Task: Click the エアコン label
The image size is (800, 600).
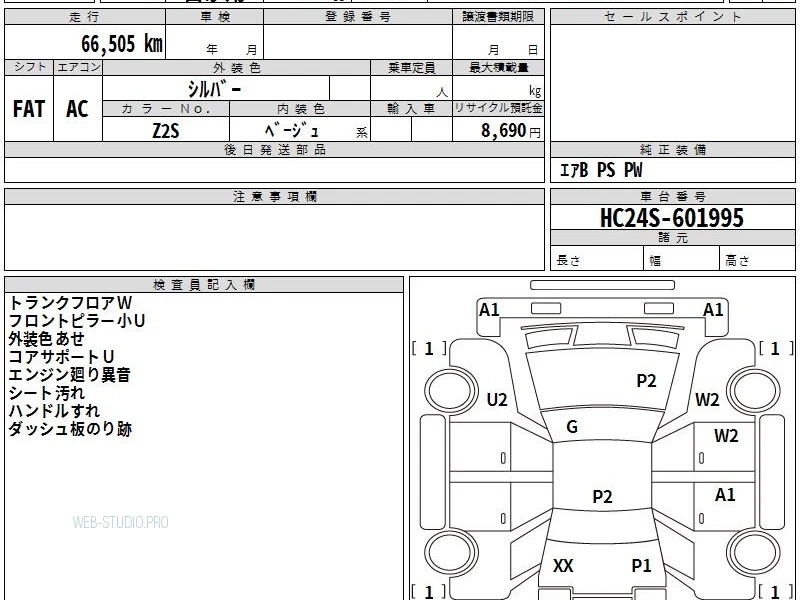Action: tap(78, 67)
